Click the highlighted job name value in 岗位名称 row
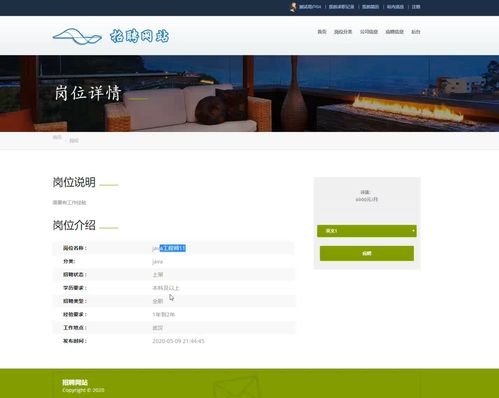This screenshot has height=398, width=499. coord(169,248)
